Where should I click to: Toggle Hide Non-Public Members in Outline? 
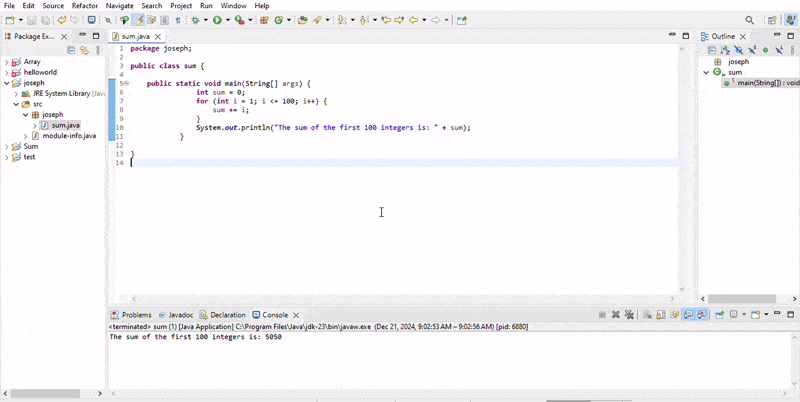[766, 50]
